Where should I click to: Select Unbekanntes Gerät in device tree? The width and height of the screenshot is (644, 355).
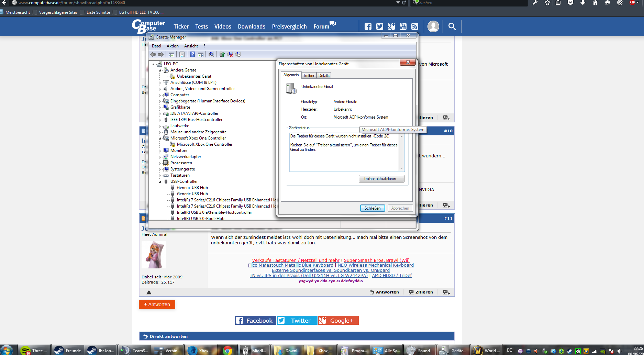coord(194,76)
